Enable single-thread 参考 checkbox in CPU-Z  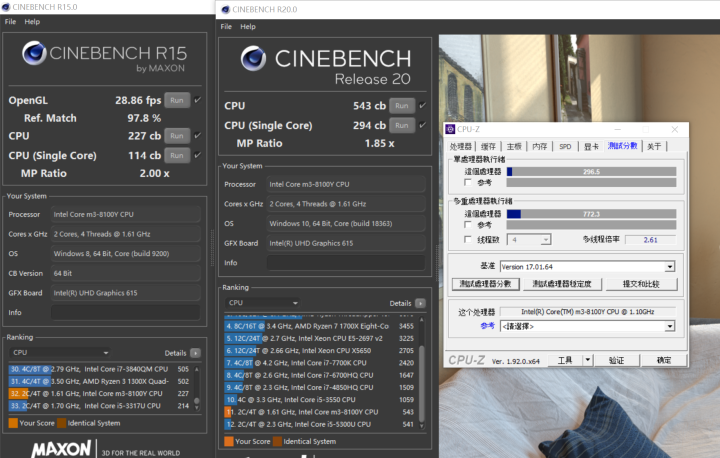click(x=470, y=182)
